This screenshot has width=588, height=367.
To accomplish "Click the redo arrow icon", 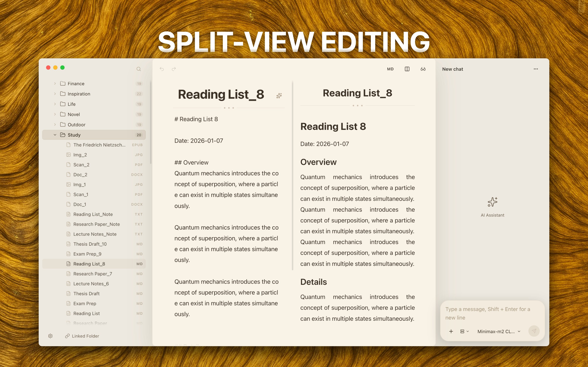I will point(174,69).
